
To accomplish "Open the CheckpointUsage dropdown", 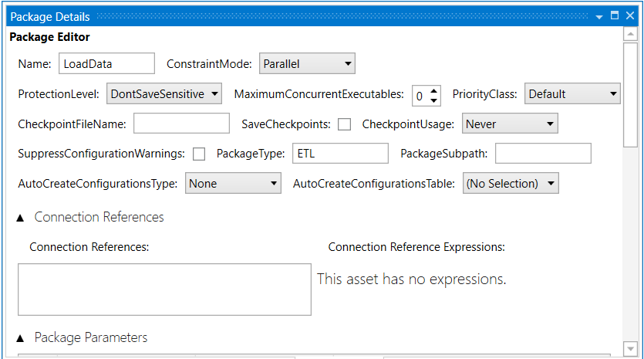I will tap(509, 124).
